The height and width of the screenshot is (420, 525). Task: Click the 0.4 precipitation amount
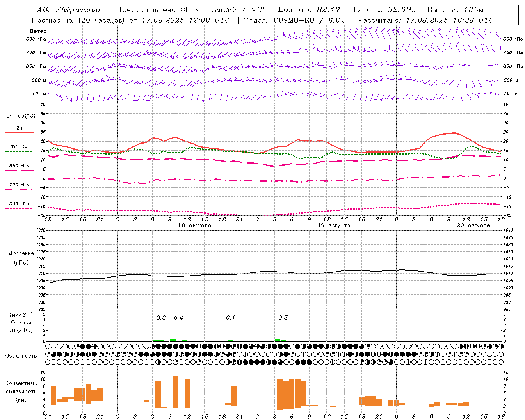178,318
